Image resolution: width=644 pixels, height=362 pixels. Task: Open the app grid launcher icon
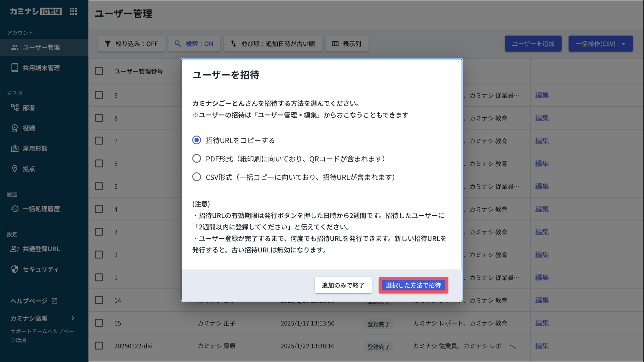73,12
